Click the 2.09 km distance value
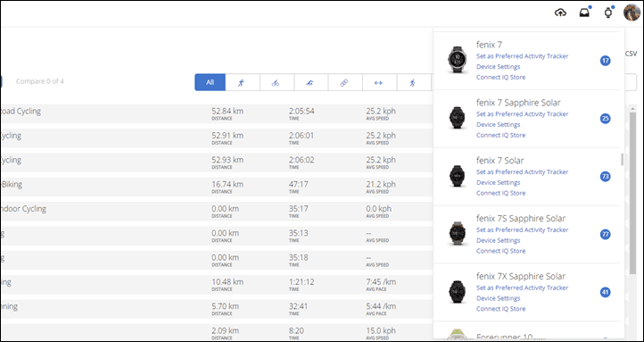644x342 pixels. pyautogui.click(x=225, y=331)
